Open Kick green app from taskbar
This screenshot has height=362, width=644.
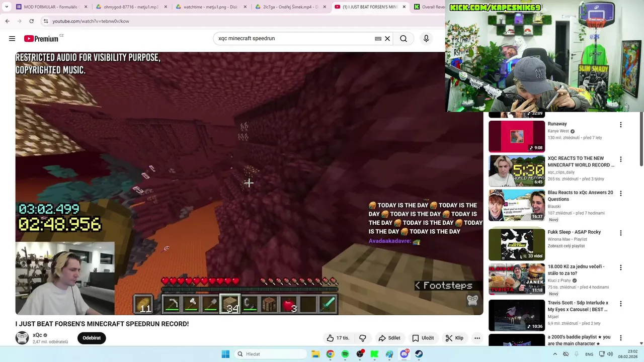[x=374, y=354]
